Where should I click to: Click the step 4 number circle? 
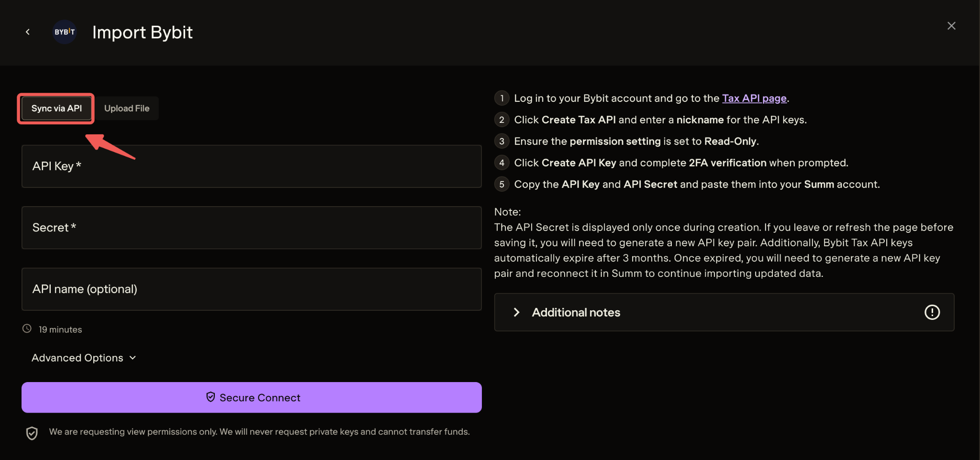(x=501, y=163)
